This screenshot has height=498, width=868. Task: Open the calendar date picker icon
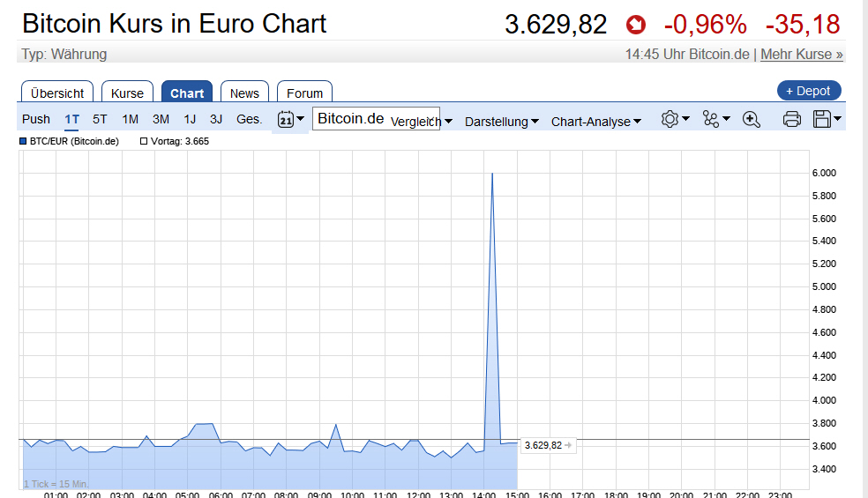coord(285,119)
